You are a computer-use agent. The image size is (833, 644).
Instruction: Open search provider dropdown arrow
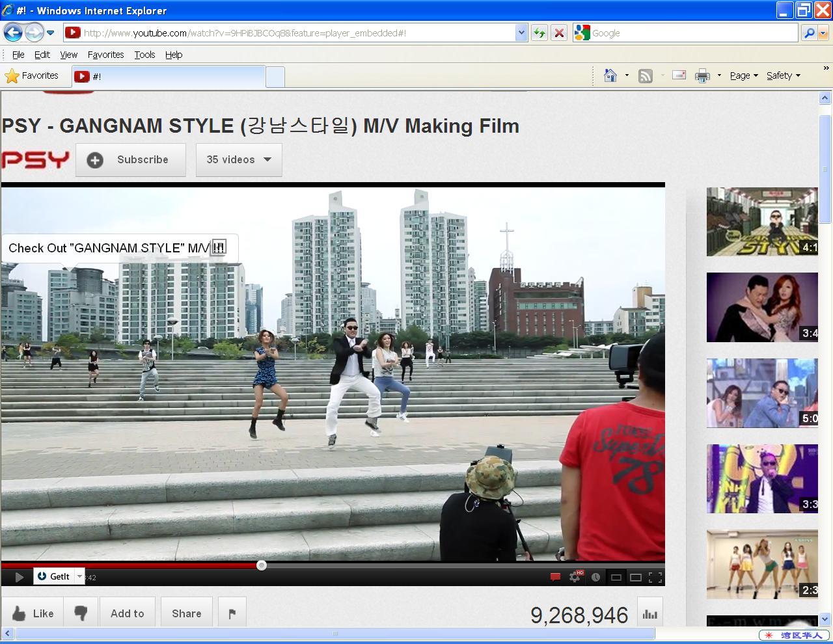(x=823, y=33)
